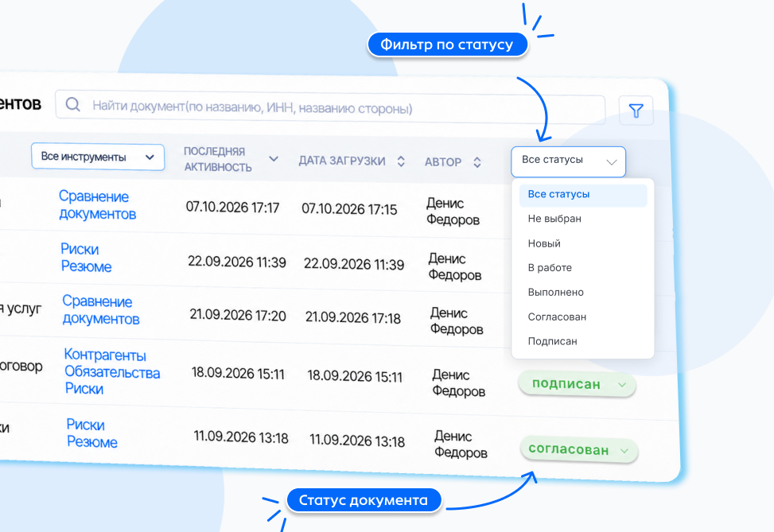
Task: Open 'подписан' status badge dropdown
Action: (x=577, y=384)
